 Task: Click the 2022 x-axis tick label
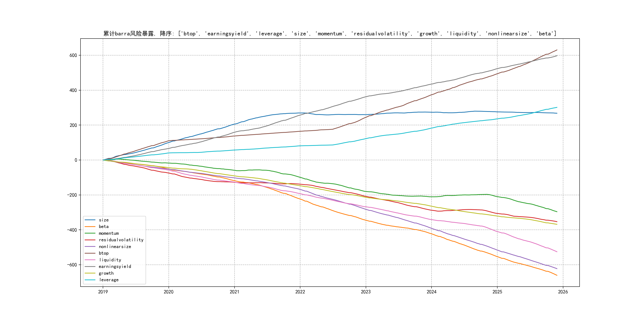(x=300, y=292)
